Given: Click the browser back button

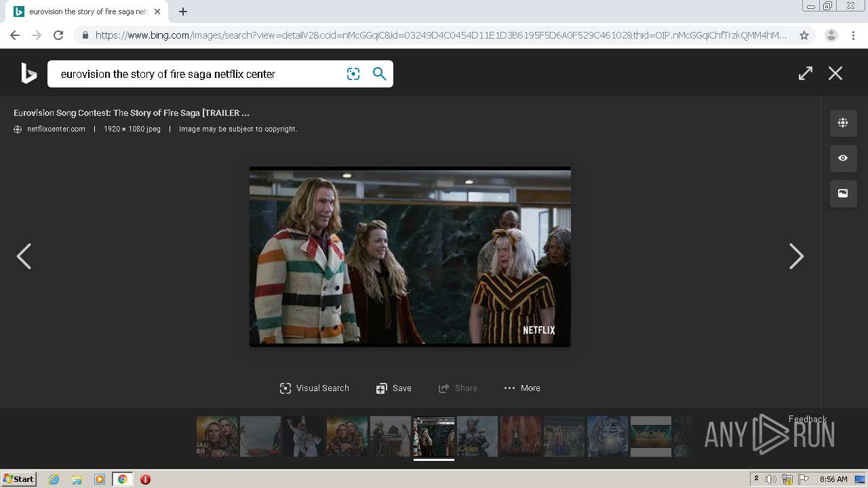Looking at the screenshot, I should (15, 35).
